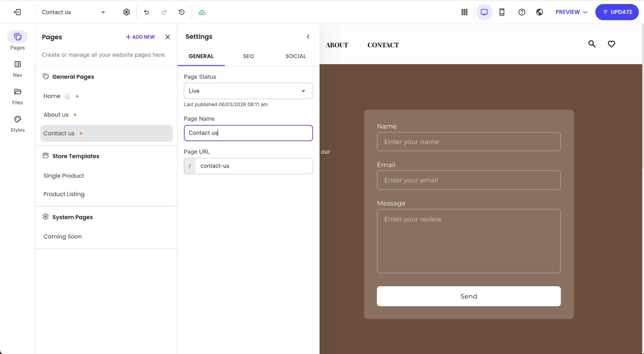Click the home icon next to Home
This screenshot has height=354, width=644.
point(67,96)
